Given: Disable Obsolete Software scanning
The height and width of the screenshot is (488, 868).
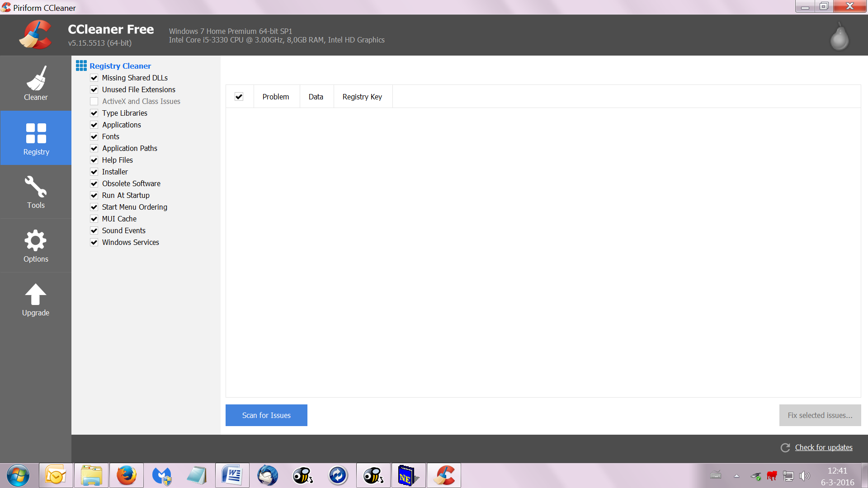Looking at the screenshot, I should 94,183.
